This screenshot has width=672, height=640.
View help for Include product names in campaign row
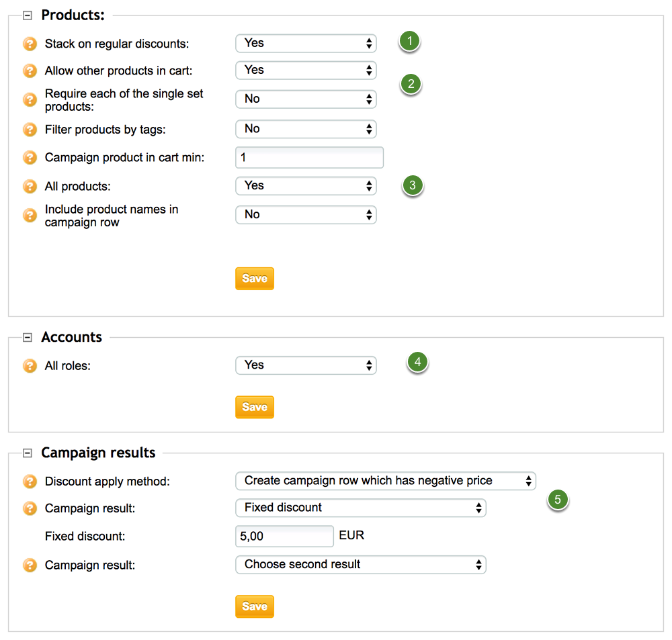30,215
